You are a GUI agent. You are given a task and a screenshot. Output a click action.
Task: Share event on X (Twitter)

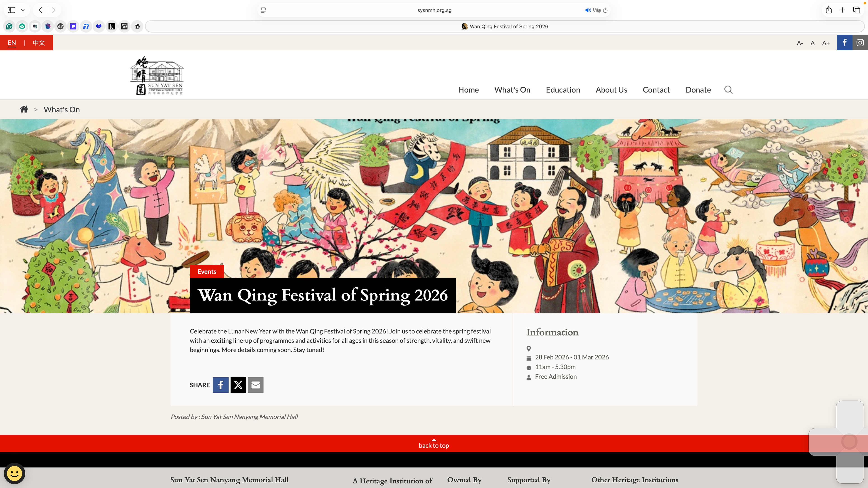coord(238,385)
